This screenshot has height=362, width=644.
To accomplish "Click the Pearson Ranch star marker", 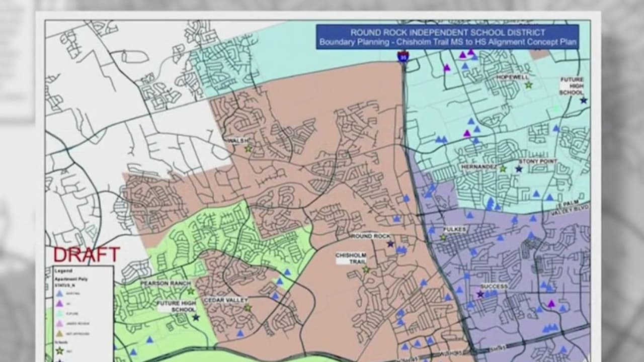I will point(191,291).
